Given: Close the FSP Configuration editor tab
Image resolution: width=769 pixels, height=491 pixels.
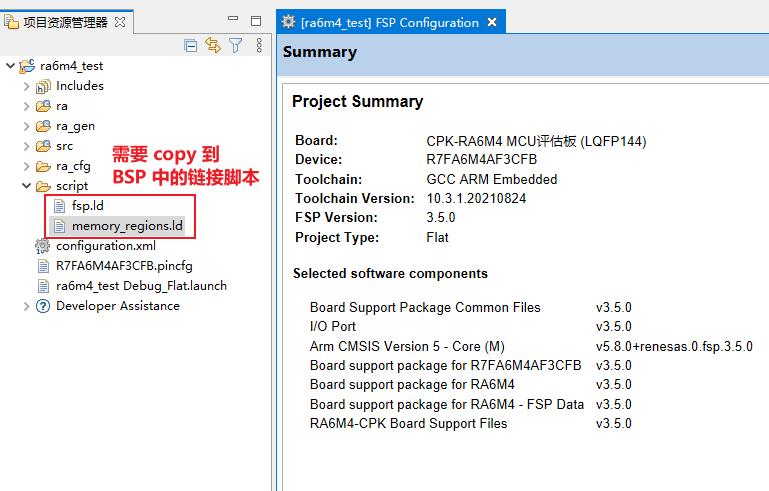Looking at the screenshot, I should pos(492,22).
